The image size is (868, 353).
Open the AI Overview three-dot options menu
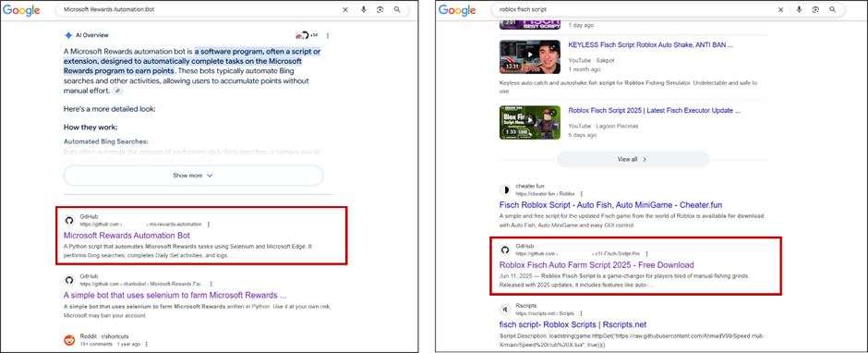(x=328, y=35)
